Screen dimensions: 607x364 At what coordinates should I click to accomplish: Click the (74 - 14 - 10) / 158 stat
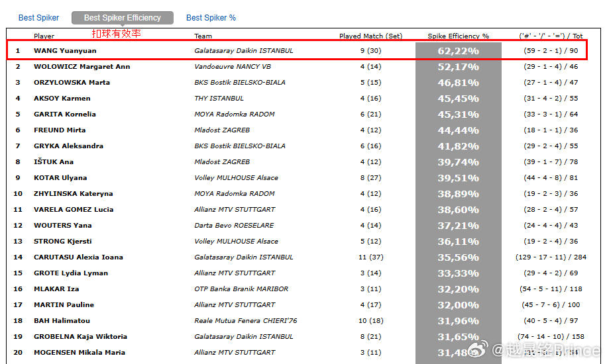pyautogui.click(x=551, y=336)
